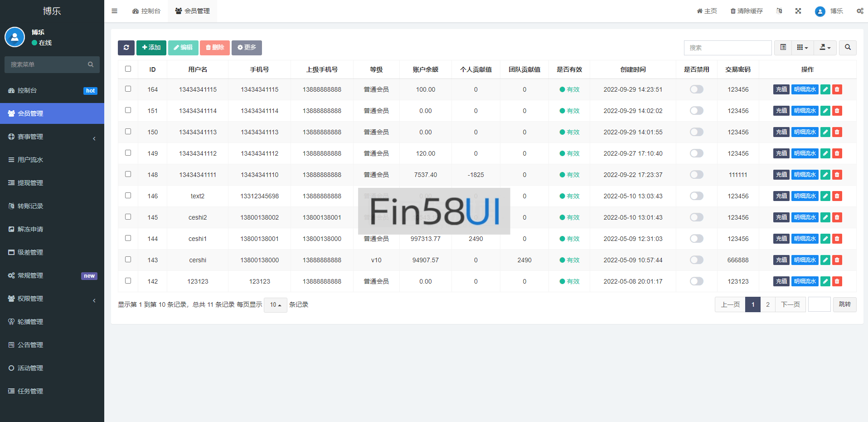Open 提现管理 in the sidebar menu
The image size is (868, 422).
pos(30,183)
